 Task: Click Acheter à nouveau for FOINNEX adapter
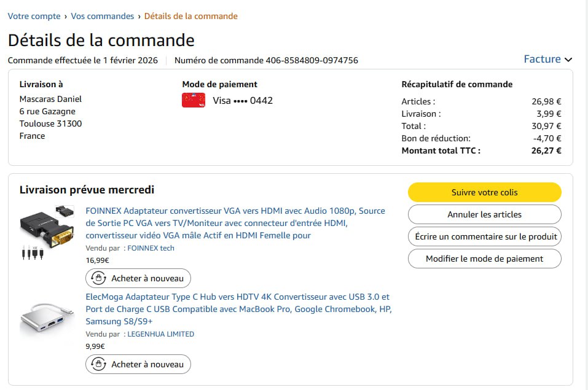[146, 278]
